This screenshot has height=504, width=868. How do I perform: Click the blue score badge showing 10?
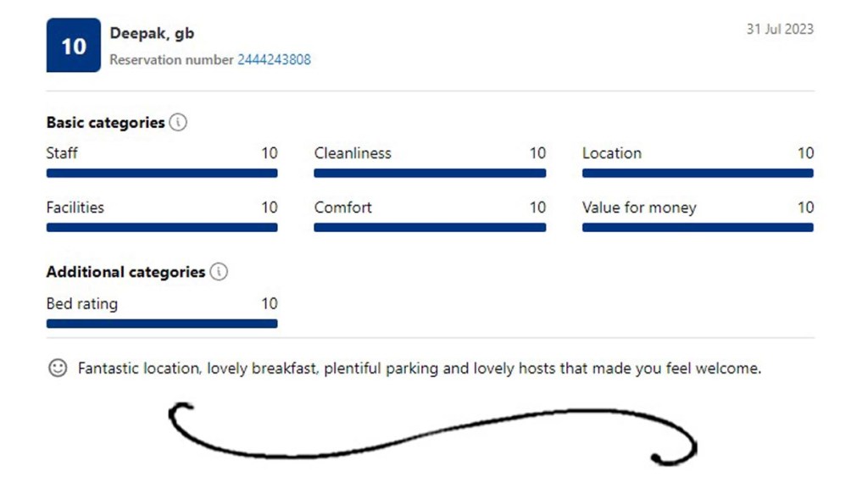pos(73,46)
